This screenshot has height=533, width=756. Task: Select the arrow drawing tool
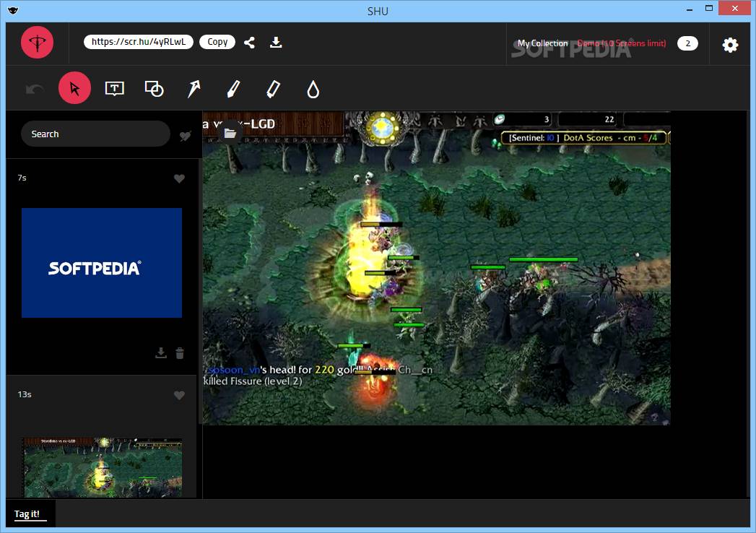click(194, 89)
